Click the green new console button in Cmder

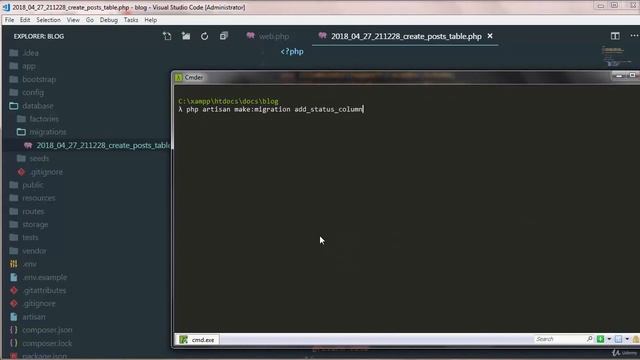(600, 339)
